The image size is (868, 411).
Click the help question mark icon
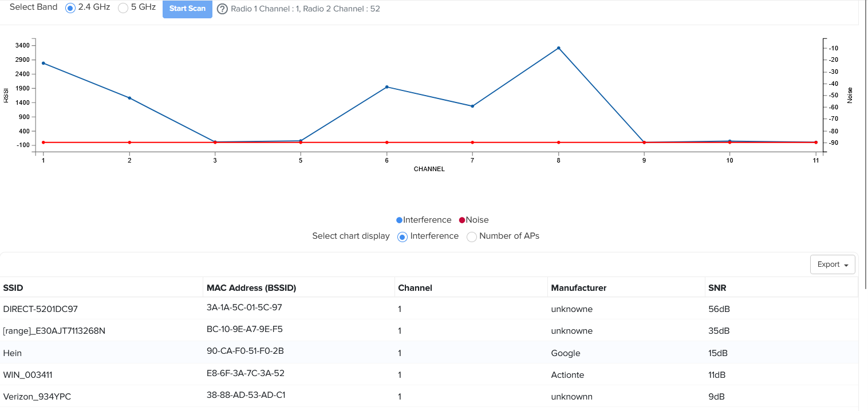[x=222, y=9]
